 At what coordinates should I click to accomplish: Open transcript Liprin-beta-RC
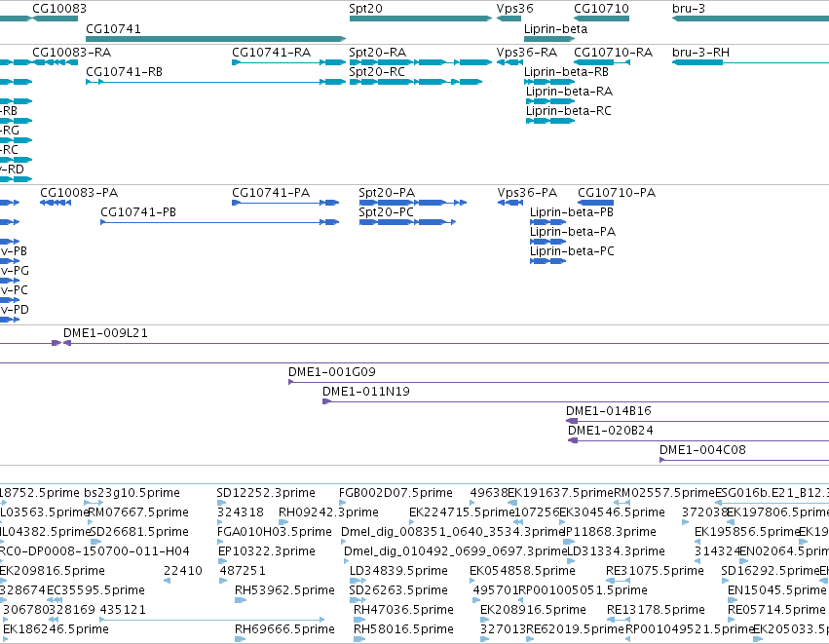coord(568,111)
